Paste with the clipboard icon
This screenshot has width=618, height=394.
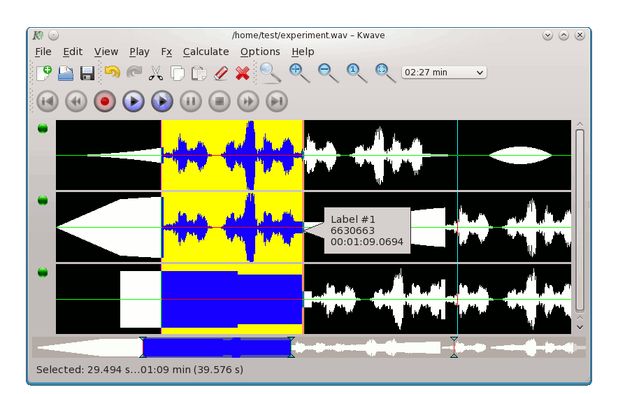[x=199, y=73]
